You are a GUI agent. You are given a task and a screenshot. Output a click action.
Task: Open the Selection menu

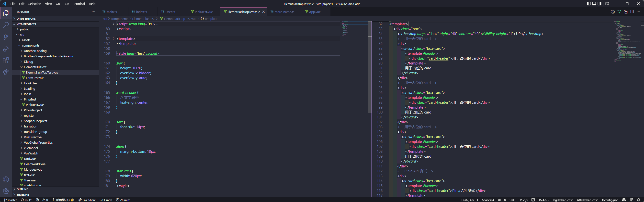[x=35, y=4]
